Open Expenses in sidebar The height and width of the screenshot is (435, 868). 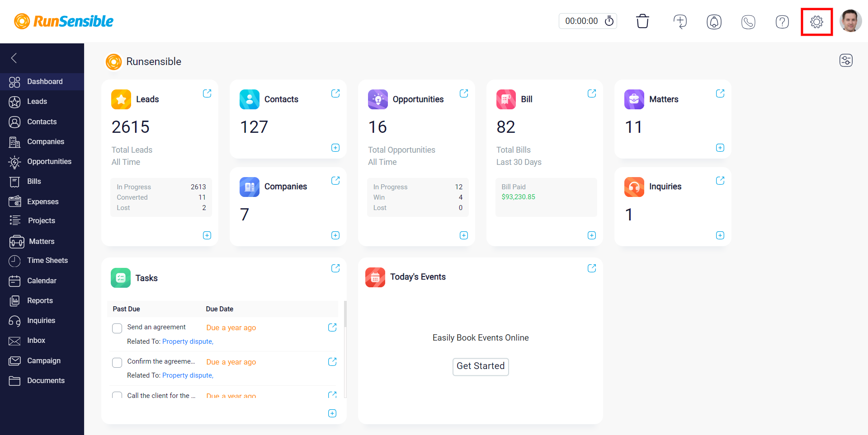click(x=42, y=201)
